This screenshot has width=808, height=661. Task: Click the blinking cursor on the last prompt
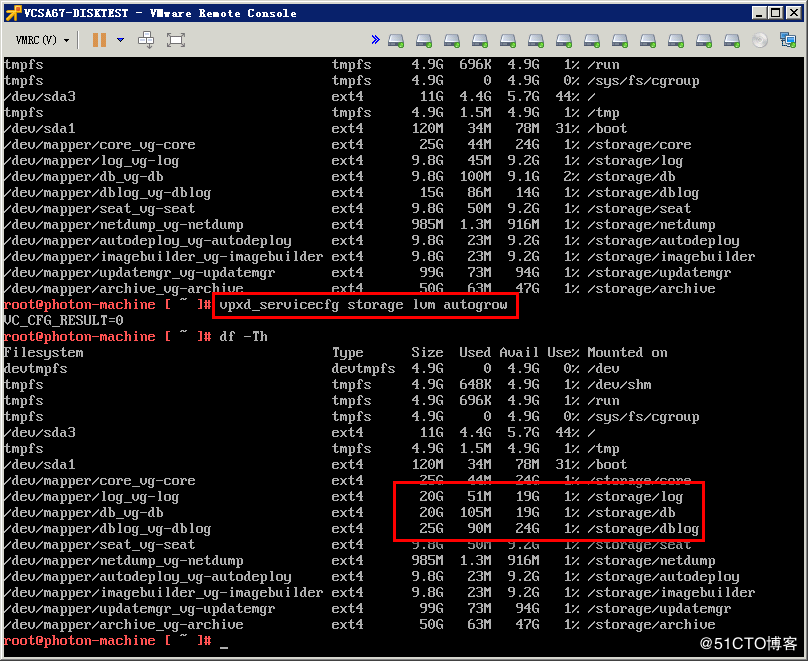224,646
